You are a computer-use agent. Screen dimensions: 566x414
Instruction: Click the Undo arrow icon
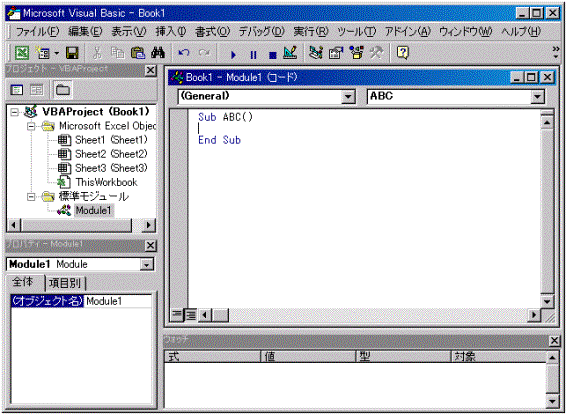[x=184, y=53]
